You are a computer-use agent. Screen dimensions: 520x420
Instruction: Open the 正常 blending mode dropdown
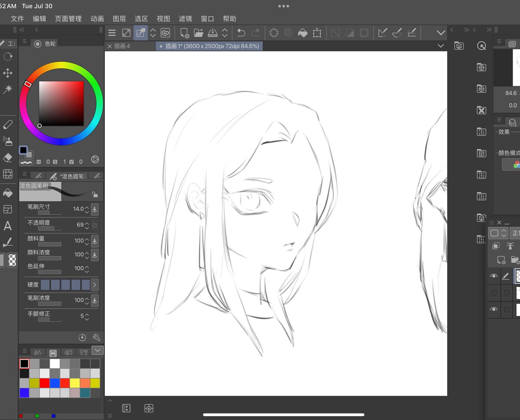(x=515, y=233)
